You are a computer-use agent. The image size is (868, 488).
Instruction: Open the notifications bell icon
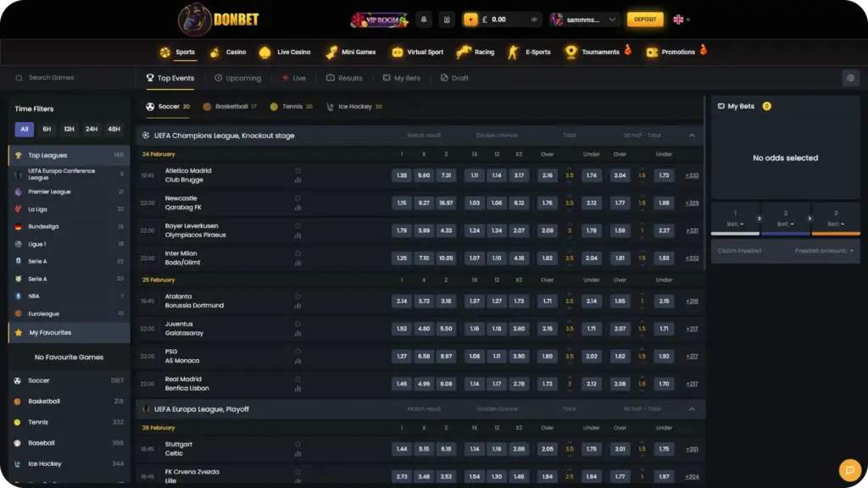coord(424,19)
